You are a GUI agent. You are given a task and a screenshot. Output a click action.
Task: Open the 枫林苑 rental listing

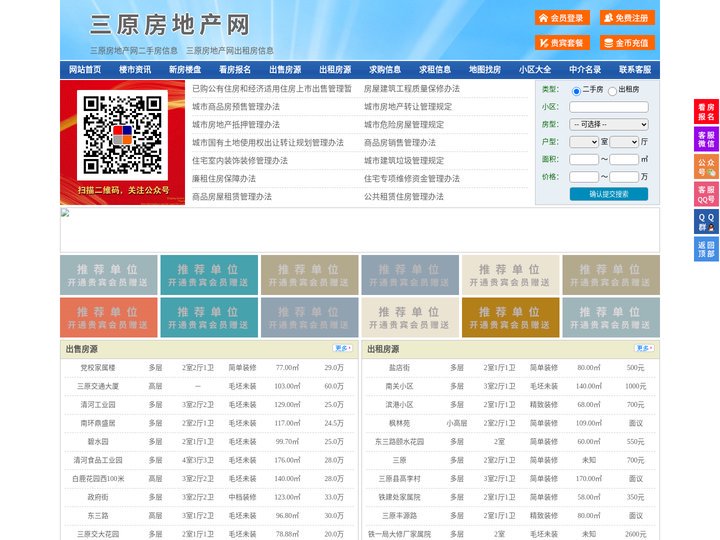399,423
